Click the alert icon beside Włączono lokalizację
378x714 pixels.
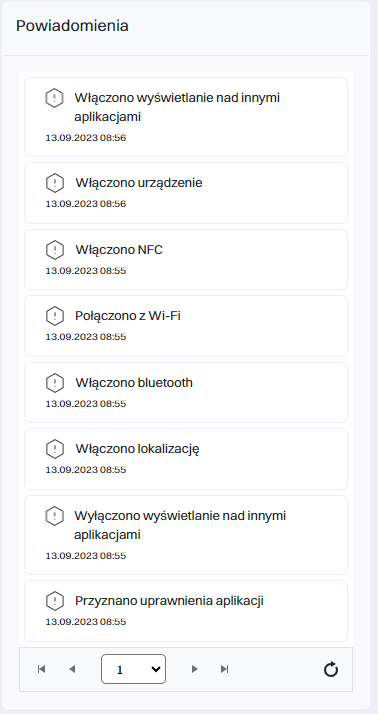coord(55,449)
